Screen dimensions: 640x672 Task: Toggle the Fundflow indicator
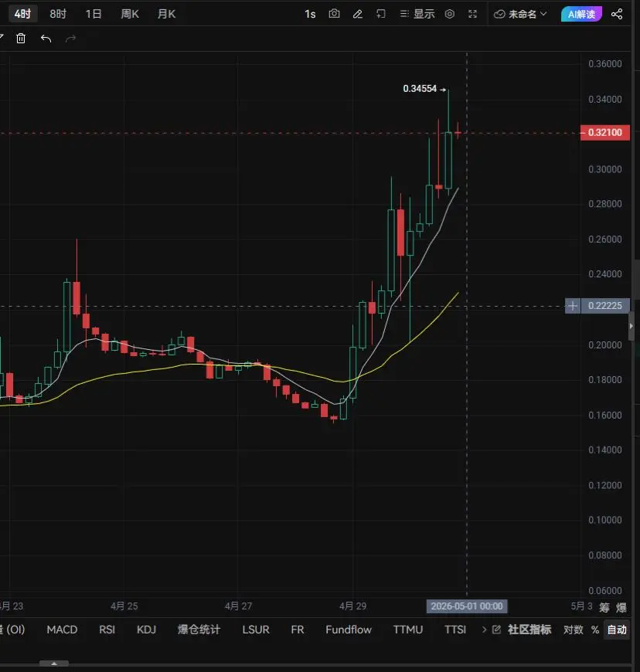coord(349,630)
